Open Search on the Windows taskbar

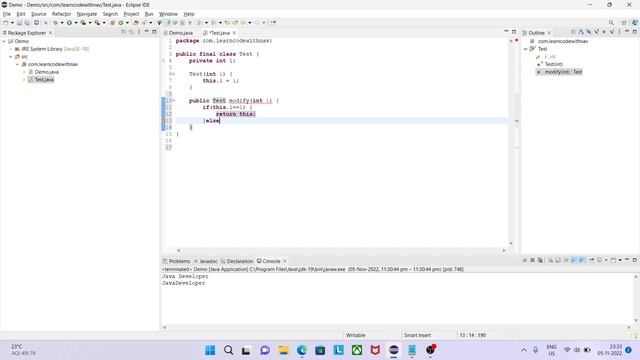coord(229,350)
